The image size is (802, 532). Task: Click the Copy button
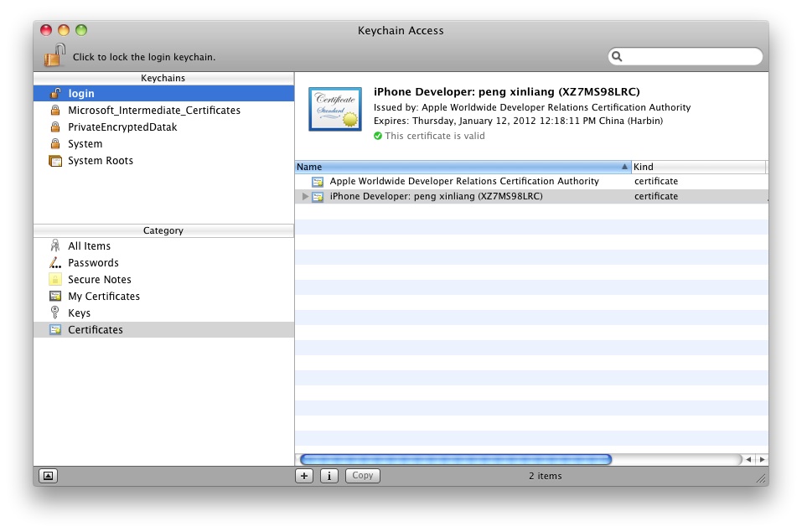tap(363, 476)
